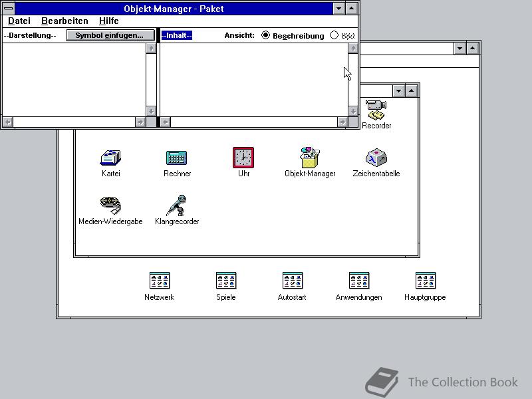Viewport: 532px width, 399px height.
Task: Open the Zeichentabelle character map icon
Action: [376, 158]
